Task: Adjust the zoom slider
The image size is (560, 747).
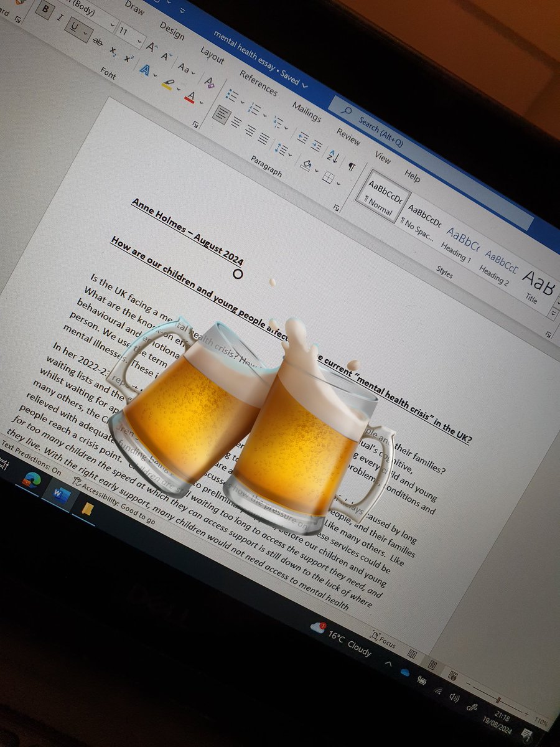Action: click(498, 700)
